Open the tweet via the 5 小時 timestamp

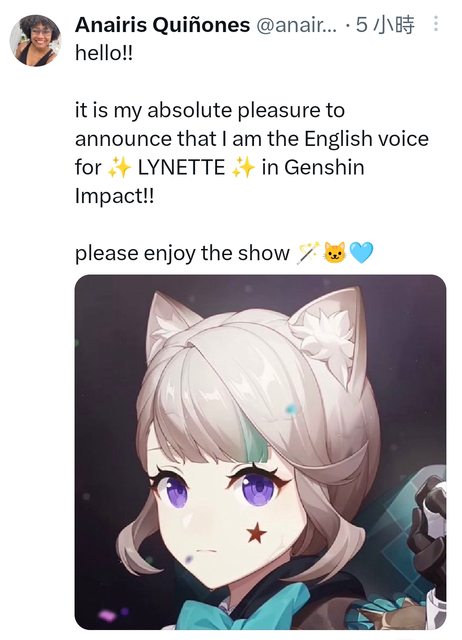[x=385, y=25]
